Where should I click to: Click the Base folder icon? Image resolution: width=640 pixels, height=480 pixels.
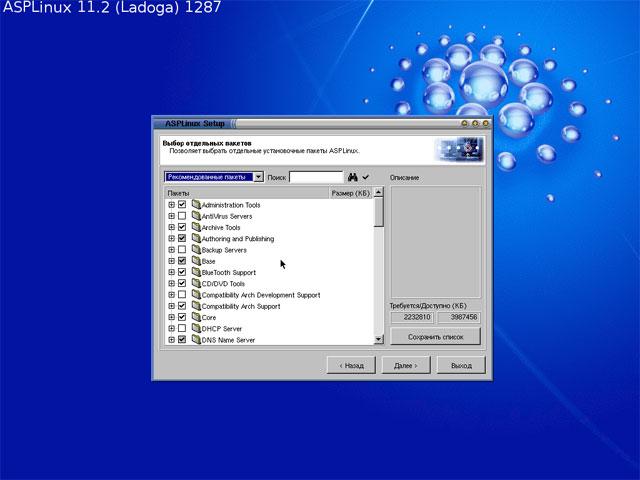[x=196, y=260]
